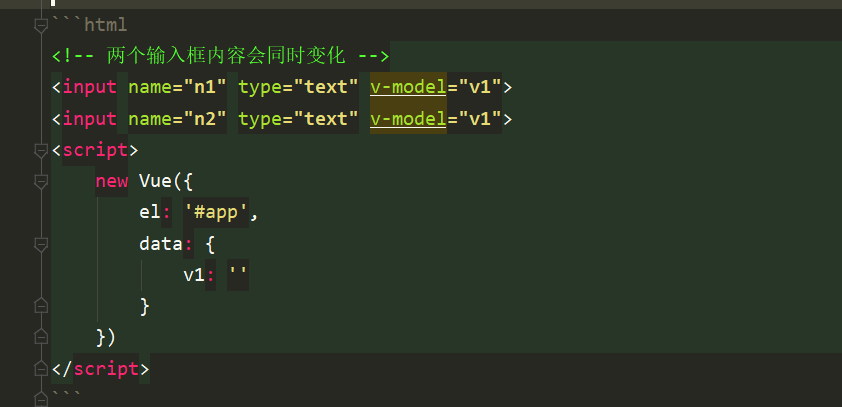The image size is (842, 407).
Task: Click the Chinese HTML comment line
Action: (x=220, y=56)
